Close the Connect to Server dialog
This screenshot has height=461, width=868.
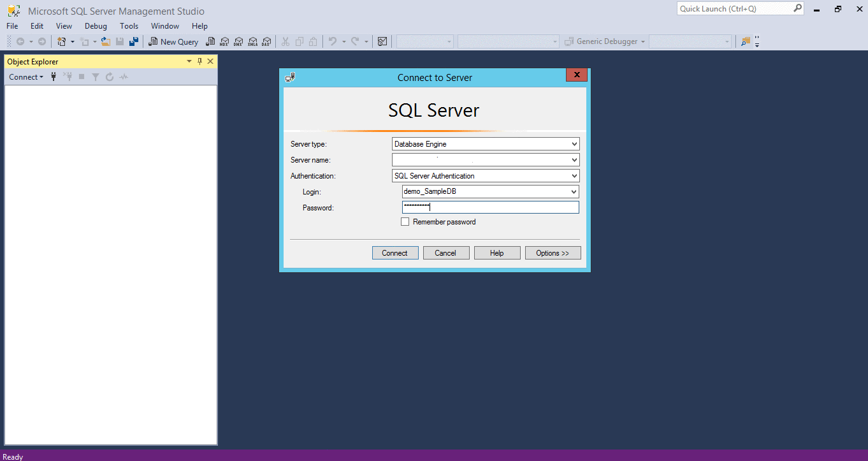[576, 75]
